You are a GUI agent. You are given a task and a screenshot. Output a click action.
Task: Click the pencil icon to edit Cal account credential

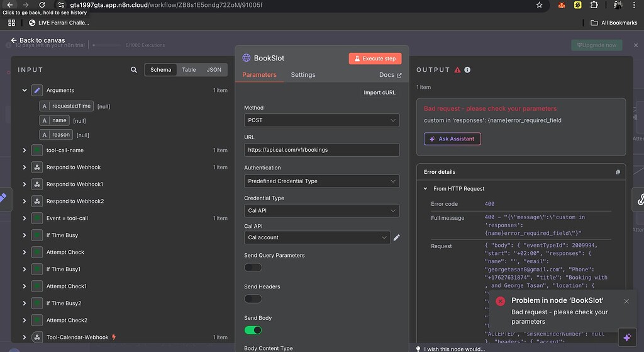click(x=396, y=237)
